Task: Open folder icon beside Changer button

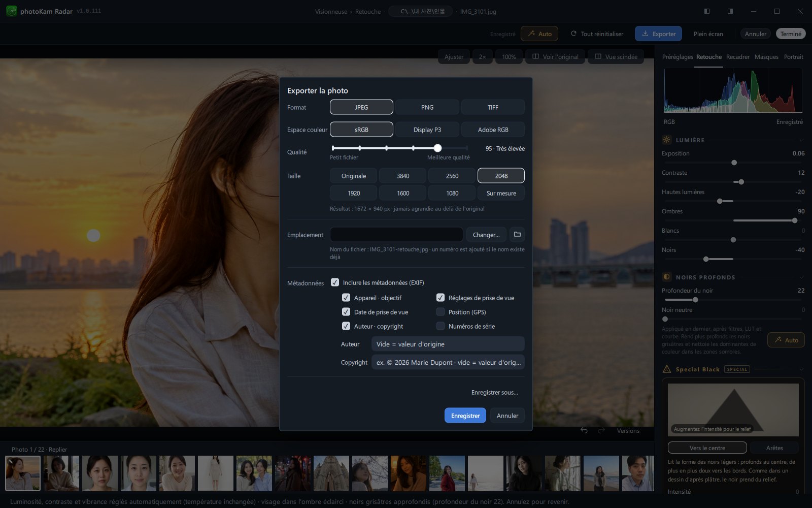Action: 517,234
